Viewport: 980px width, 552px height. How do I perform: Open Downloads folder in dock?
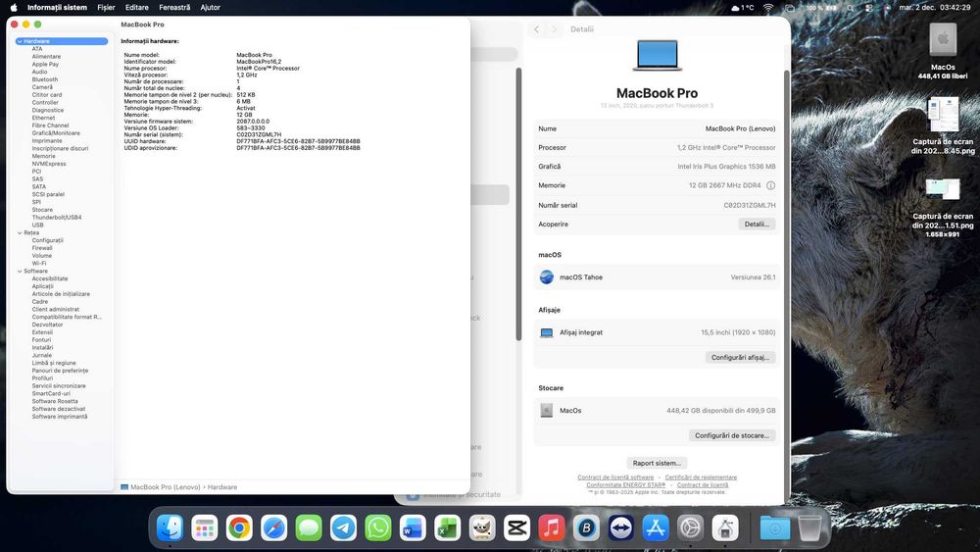775,528
